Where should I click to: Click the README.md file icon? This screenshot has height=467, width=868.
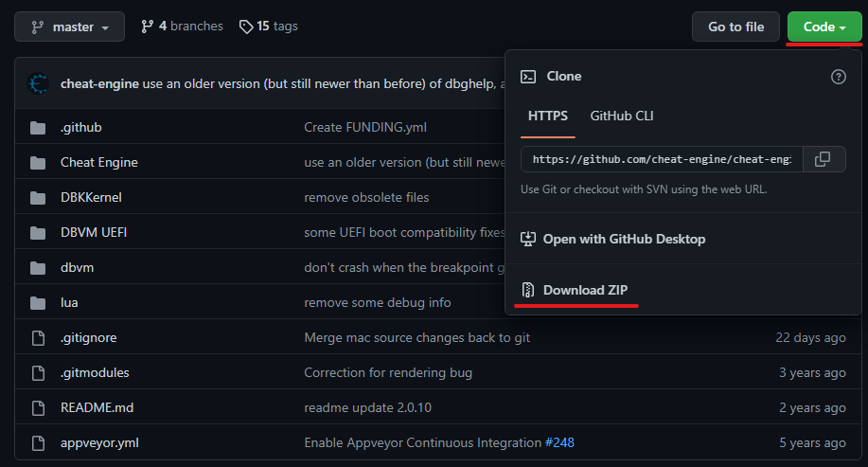coord(38,407)
